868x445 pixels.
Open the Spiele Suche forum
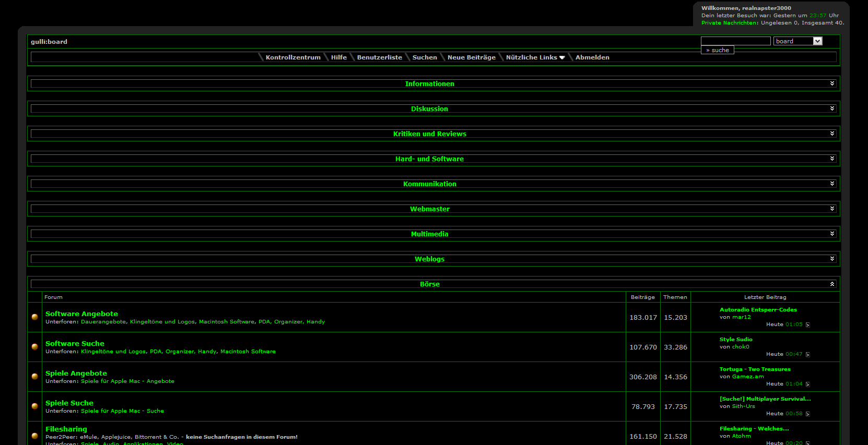(69, 403)
